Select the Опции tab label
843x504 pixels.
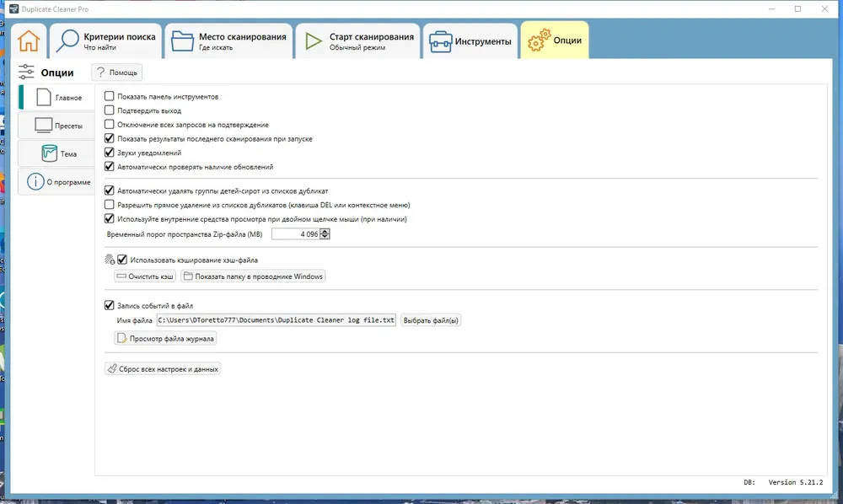(x=567, y=40)
